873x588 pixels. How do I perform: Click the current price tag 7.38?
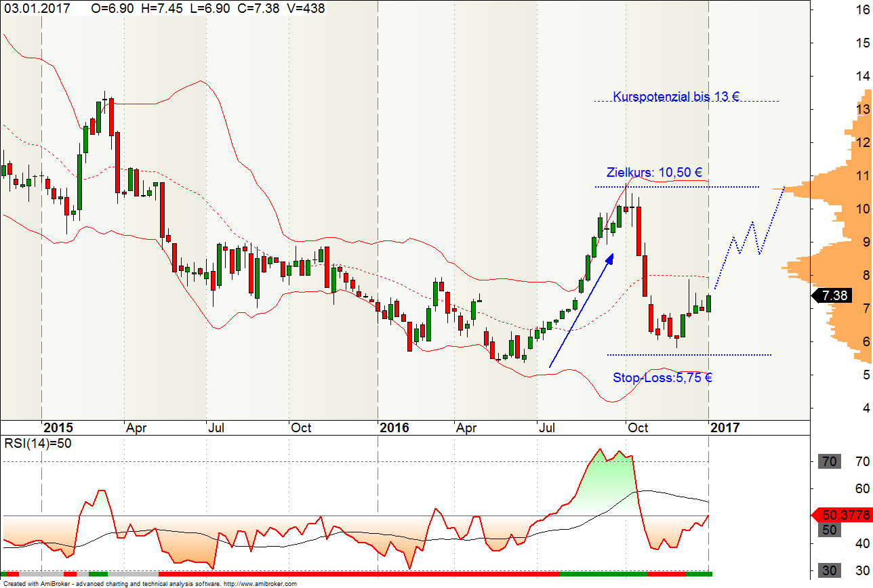pyautogui.click(x=831, y=296)
